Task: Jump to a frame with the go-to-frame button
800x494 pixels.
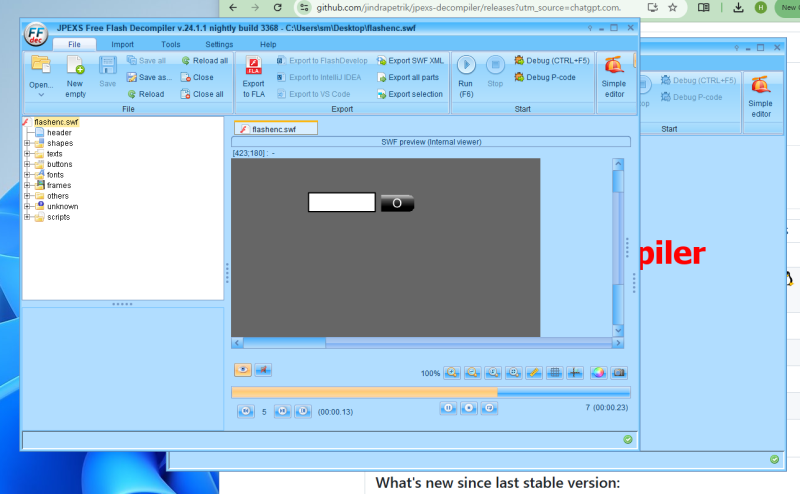Action: [x=303, y=411]
